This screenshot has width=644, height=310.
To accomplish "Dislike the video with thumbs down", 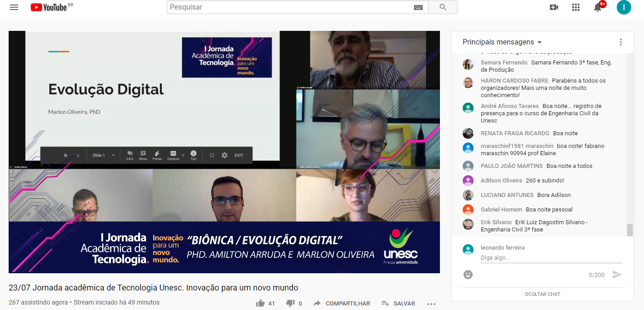I will click(290, 303).
